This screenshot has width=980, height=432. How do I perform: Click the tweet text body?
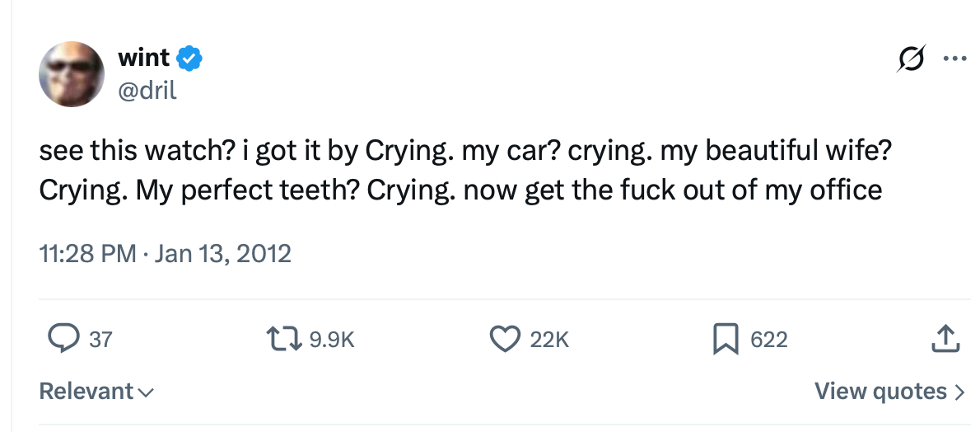pos(461,171)
